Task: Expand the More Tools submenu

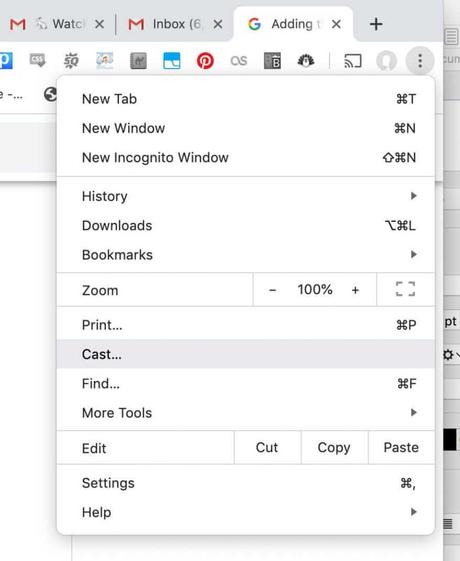Action: pos(246,413)
